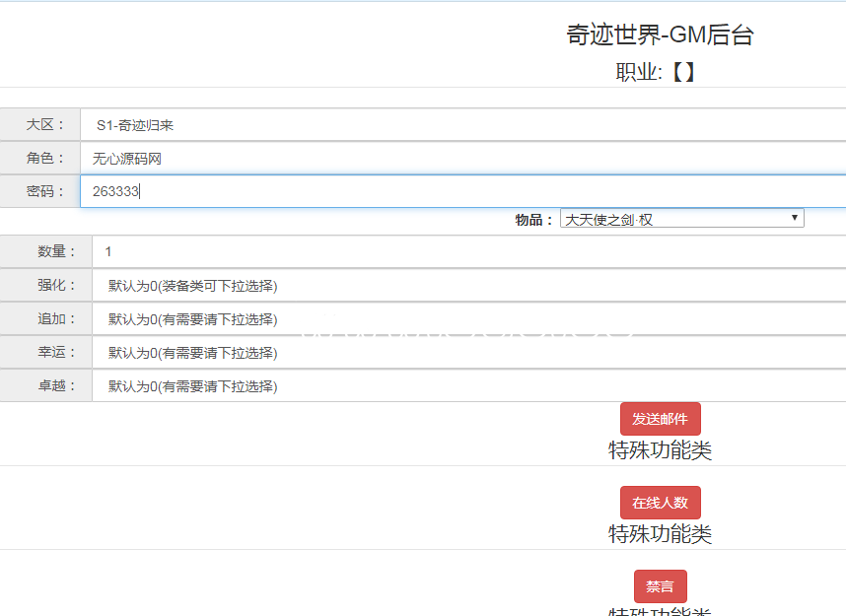This screenshot has width=846, height=616.
Task: Click the 在线人数 online count button
Action: [660, 503]
